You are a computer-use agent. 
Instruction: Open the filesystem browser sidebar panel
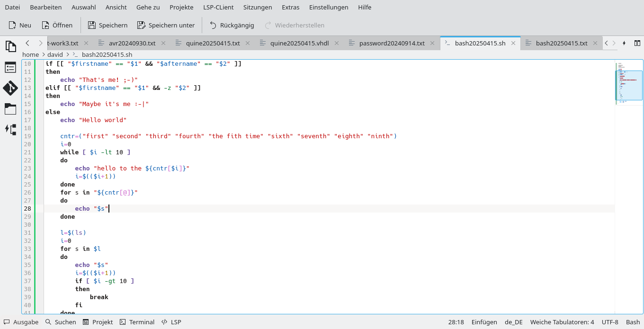[x=10, y=109]
